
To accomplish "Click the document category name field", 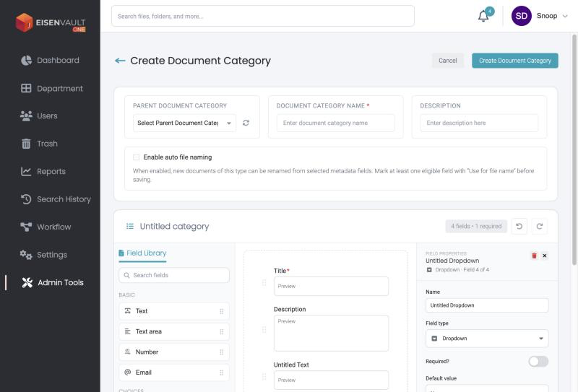I will pyautogui.click(x=335, y=123).
